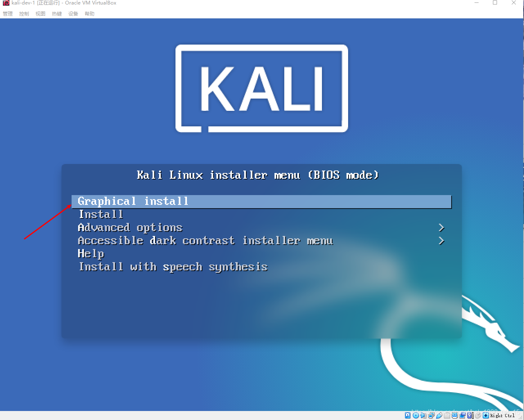524x420 pixels.
Task: Click the network adapters status icon
Action: click(x=431, y=416)
